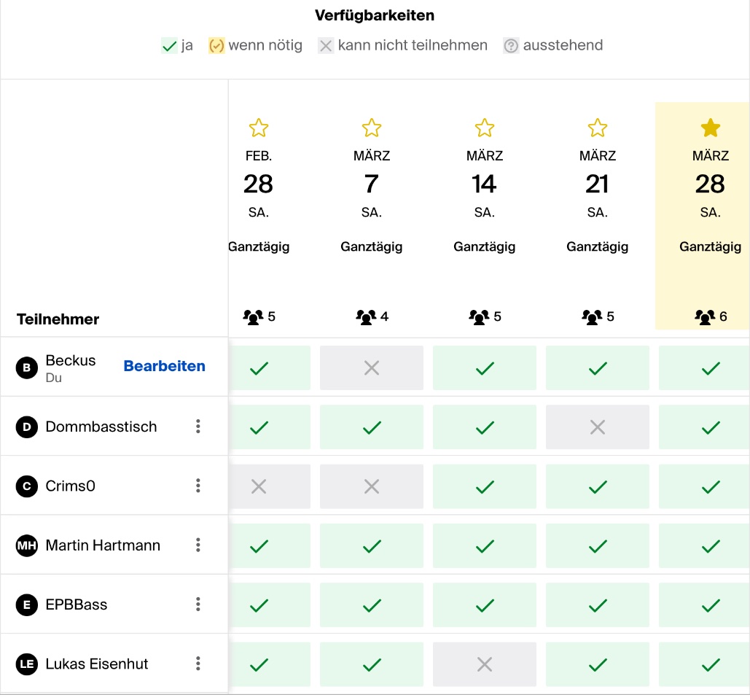Star the März 21 date option

[598, 128]
